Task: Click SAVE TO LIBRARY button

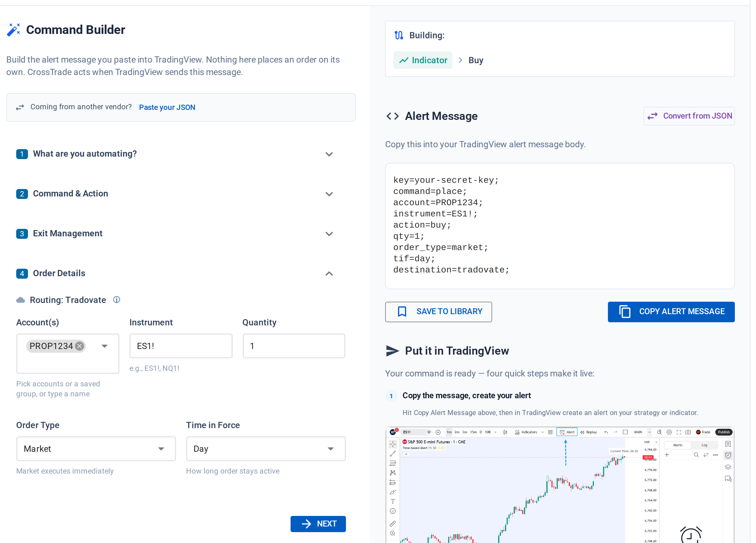Action: pos(439,312)
